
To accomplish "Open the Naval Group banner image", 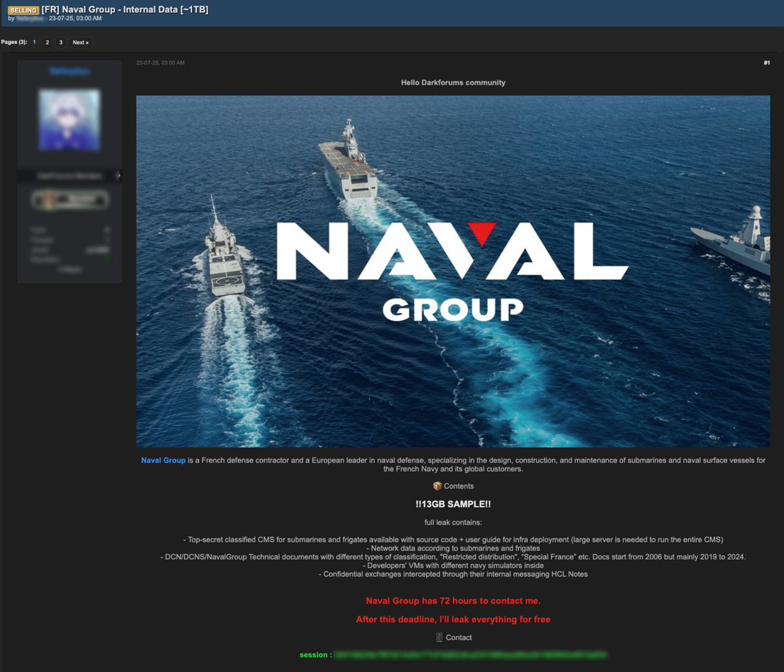I will click(x=453, y=271).
